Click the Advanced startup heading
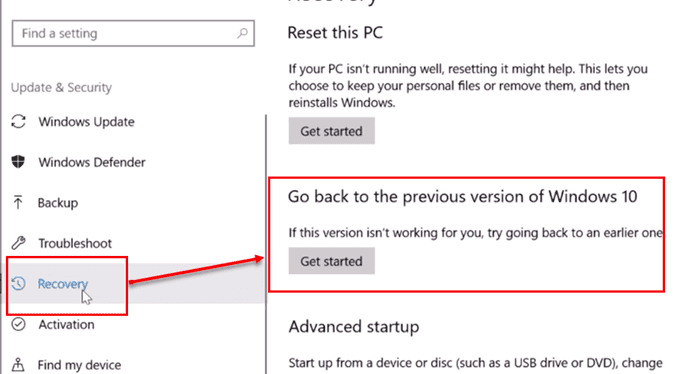The image size is (674, 374). (354, 327)
